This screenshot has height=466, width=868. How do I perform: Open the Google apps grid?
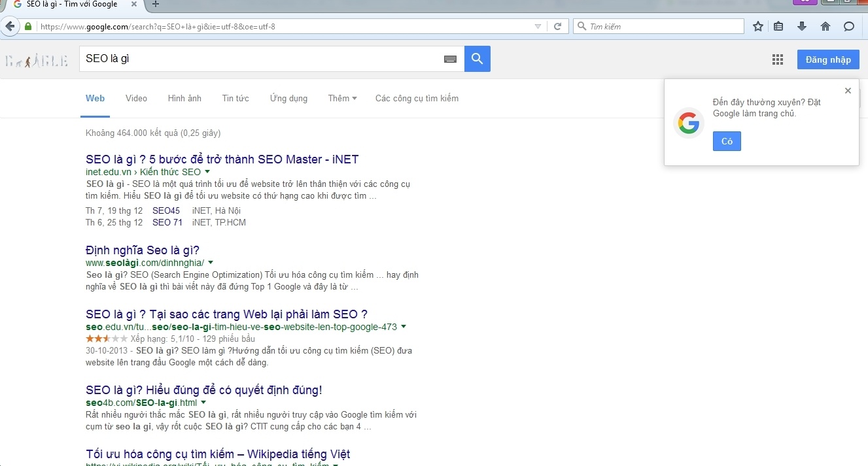[778, 59]
